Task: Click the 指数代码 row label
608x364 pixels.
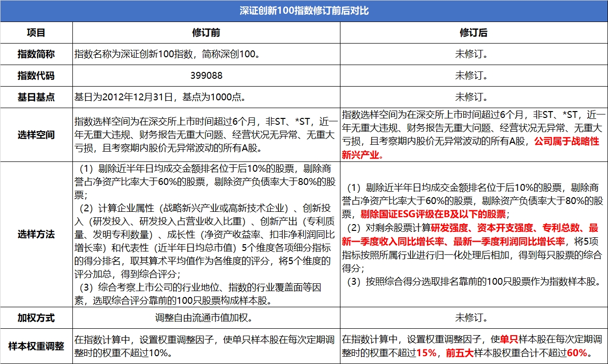Action: point(36,76)
